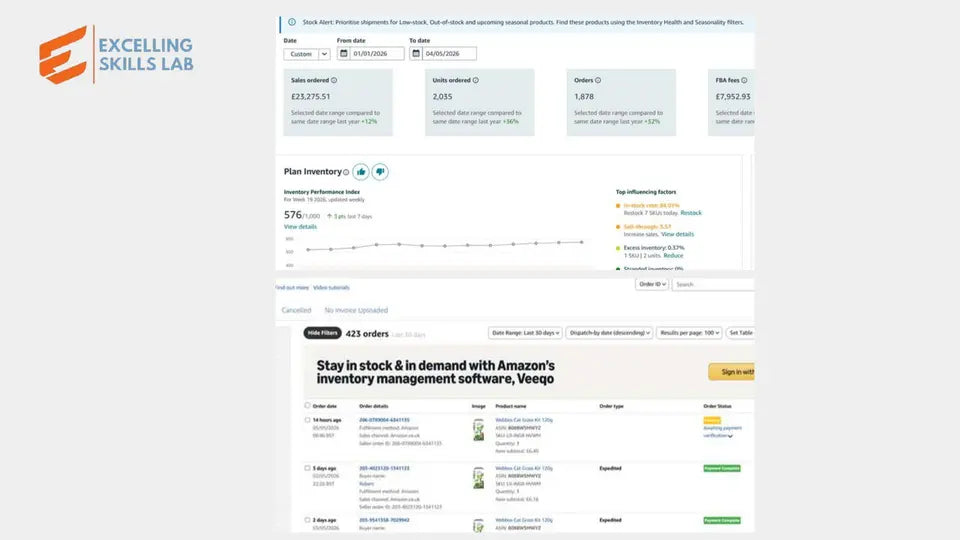
Task: Click View details beside Increase sales
Action: (x=677, y=234)
